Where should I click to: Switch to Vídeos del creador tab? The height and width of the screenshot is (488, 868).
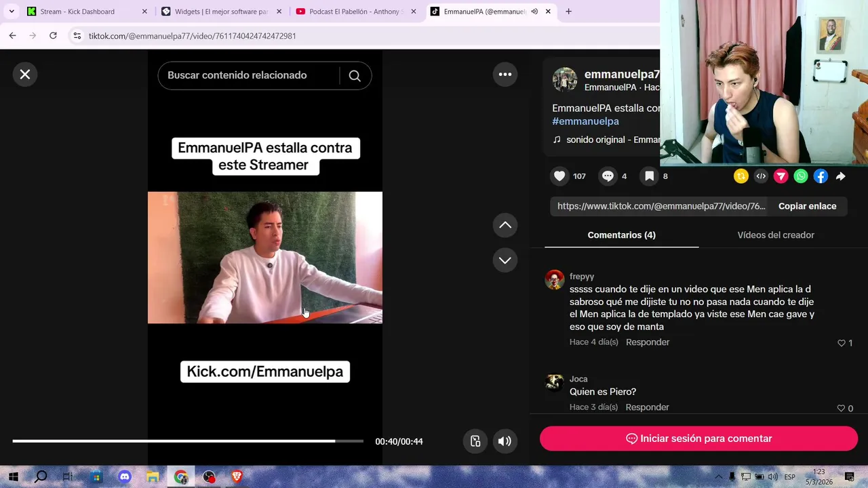[x=776, y=235]
